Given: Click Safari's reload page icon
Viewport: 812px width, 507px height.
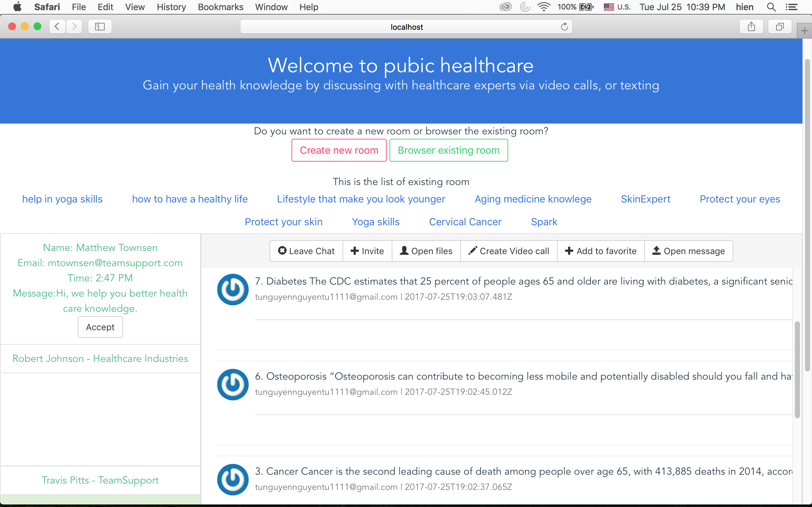Looking at the screenshot, I should point(564,27).
